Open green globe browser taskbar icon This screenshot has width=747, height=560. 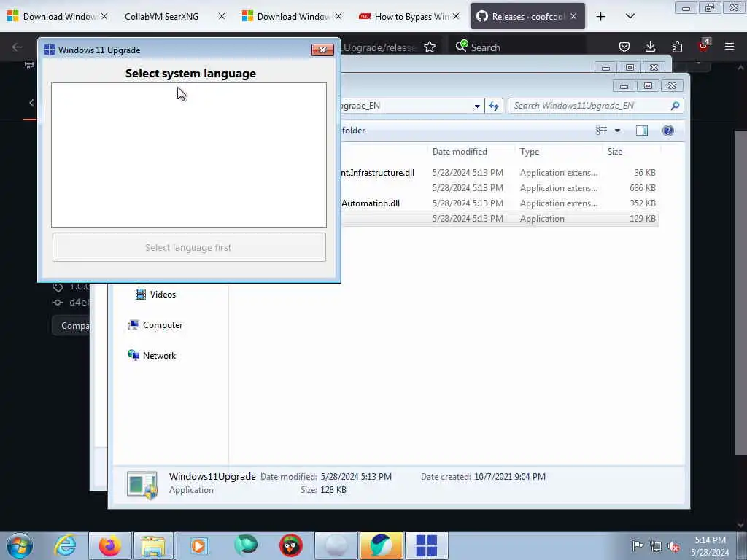(x=246, y=545)
